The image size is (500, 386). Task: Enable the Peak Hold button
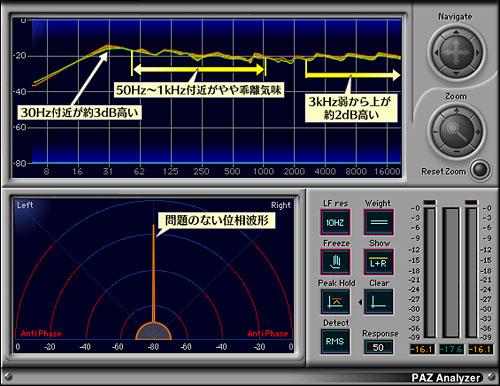(335, 302)
